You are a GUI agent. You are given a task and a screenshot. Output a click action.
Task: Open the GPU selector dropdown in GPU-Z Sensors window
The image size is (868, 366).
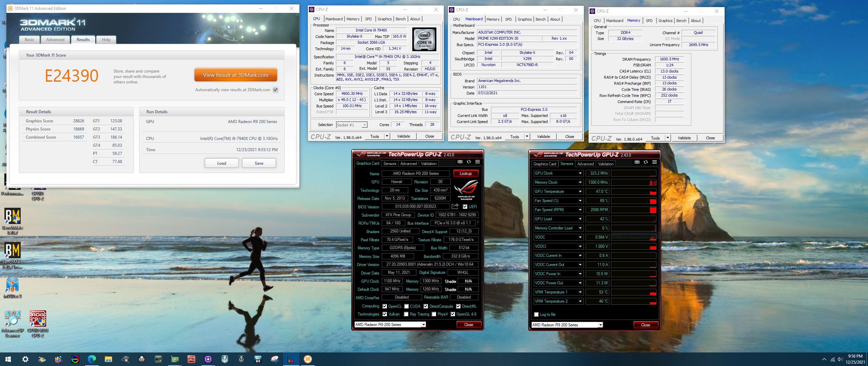[x=600, y=325]
